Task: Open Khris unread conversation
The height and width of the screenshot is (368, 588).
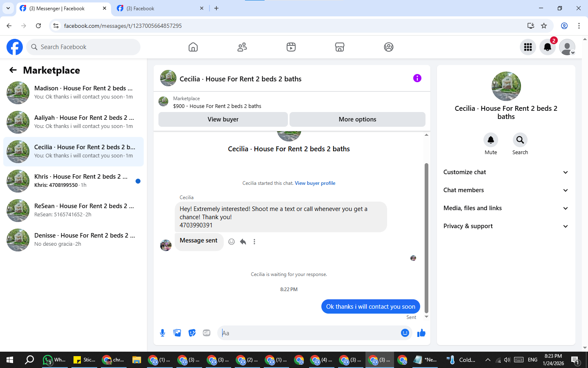Action: click(73, 181)
